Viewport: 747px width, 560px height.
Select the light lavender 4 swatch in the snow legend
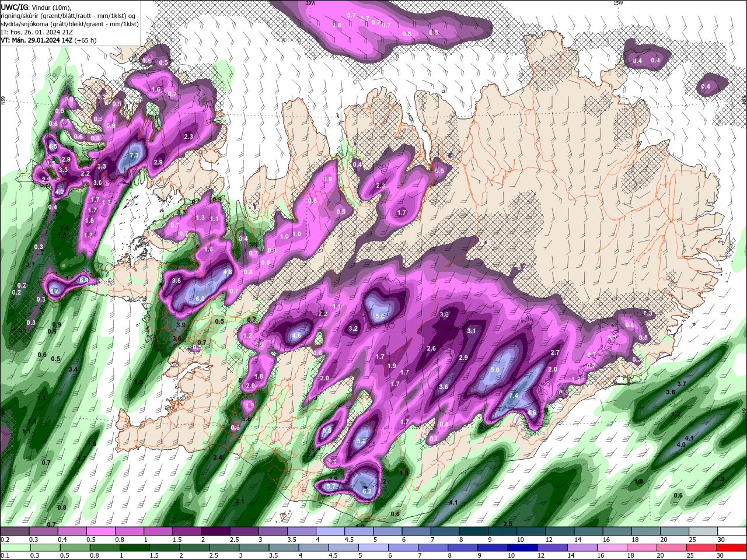click(329, 531)
